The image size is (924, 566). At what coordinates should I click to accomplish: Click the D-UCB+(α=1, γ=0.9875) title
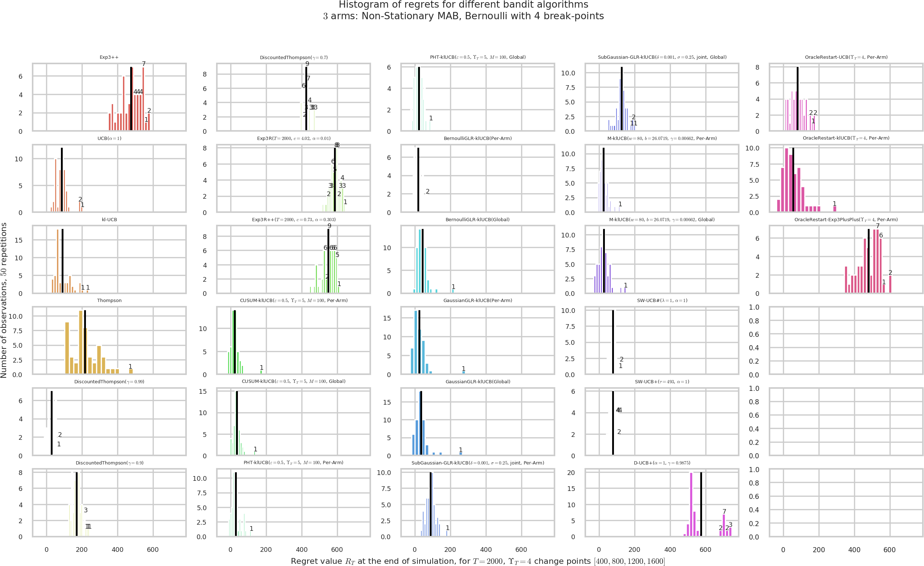662,463
